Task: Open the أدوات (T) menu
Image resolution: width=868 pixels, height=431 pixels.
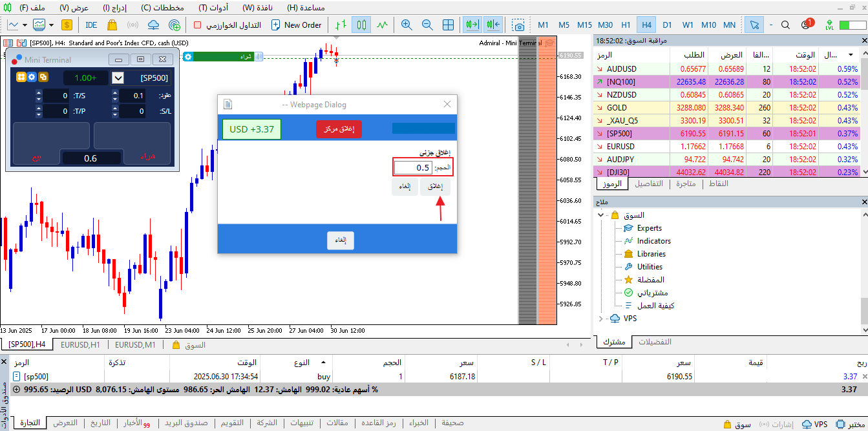Action: click(213, 8)
